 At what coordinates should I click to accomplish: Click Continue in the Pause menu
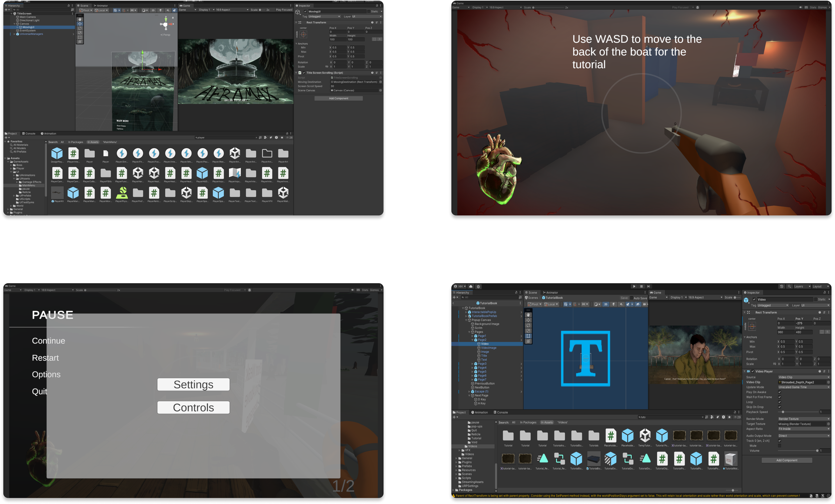tap(48, 341)
